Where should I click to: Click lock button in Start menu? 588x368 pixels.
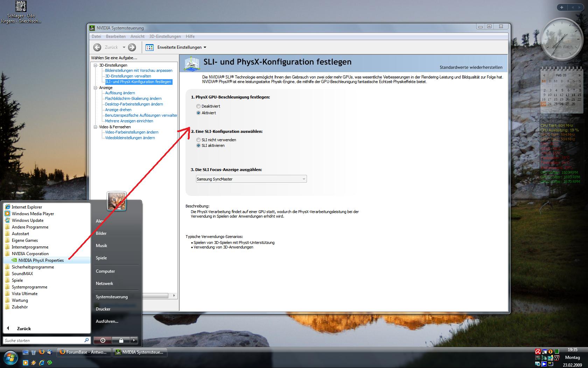pos(121,340)
